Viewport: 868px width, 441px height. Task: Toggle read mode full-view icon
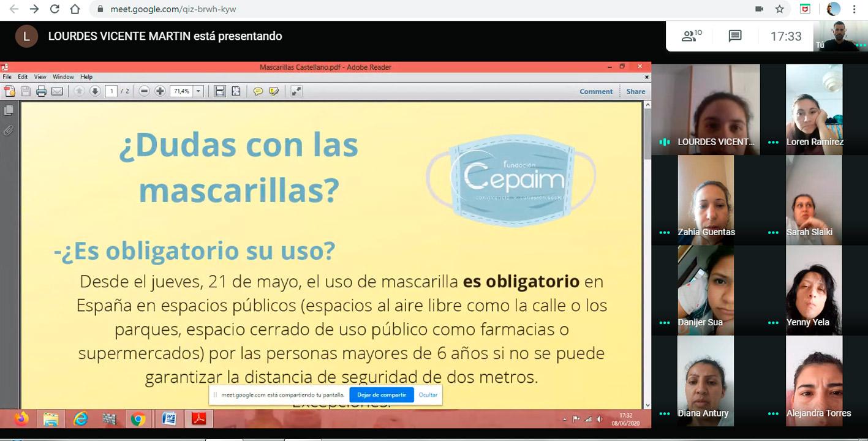(x=296, y=91)
